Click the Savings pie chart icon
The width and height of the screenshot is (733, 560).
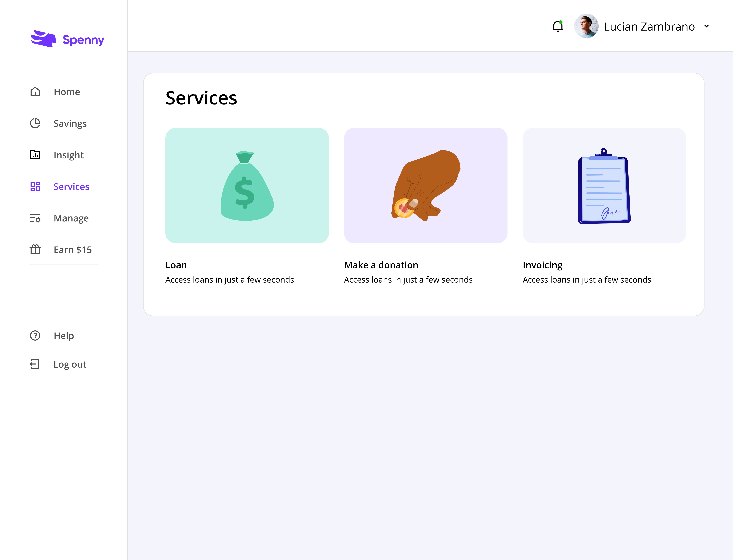[x=35, y=123]
